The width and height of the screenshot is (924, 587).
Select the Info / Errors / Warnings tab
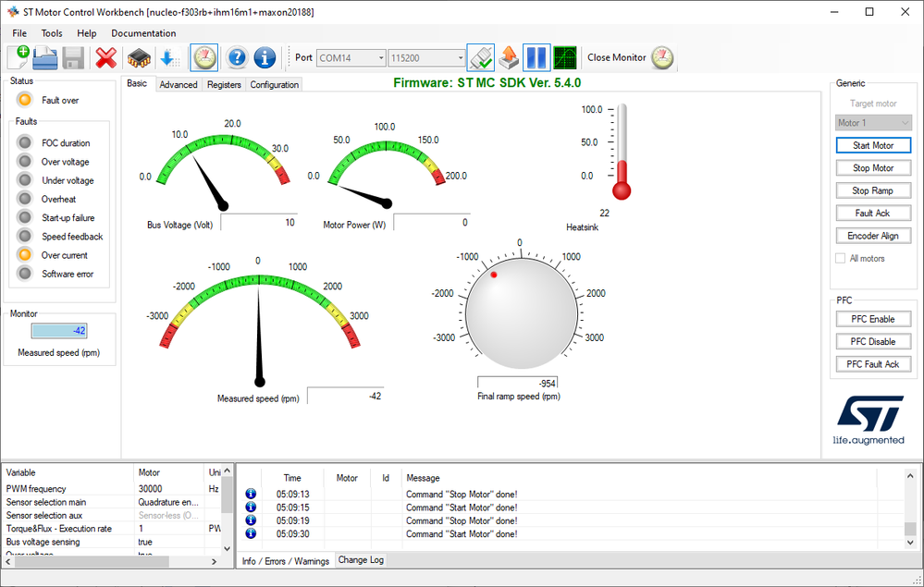[x=286, y=561]
